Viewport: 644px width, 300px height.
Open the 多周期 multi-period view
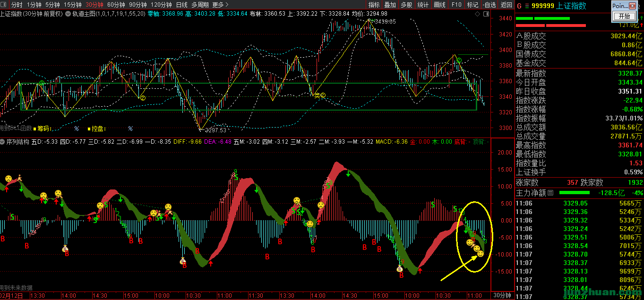coord(200,5)
